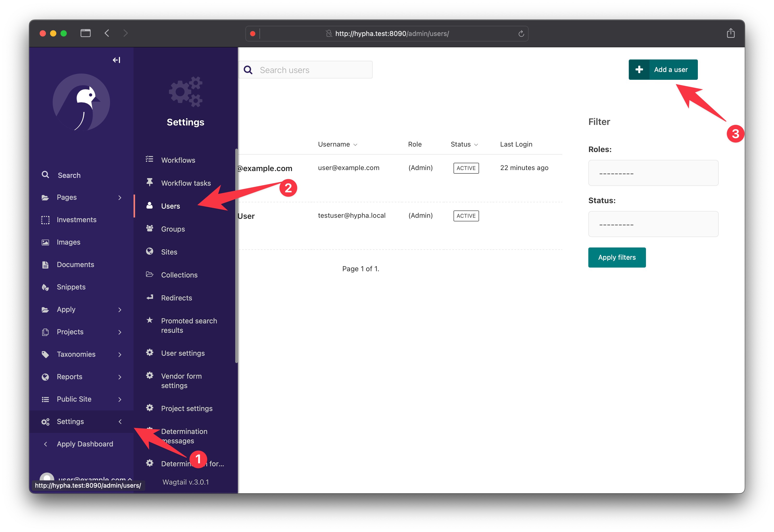Click the Workflows list icon
Image resolution: width=774 pixels, height=532 pixels.
pyautogui.click(x=149, y=159)
